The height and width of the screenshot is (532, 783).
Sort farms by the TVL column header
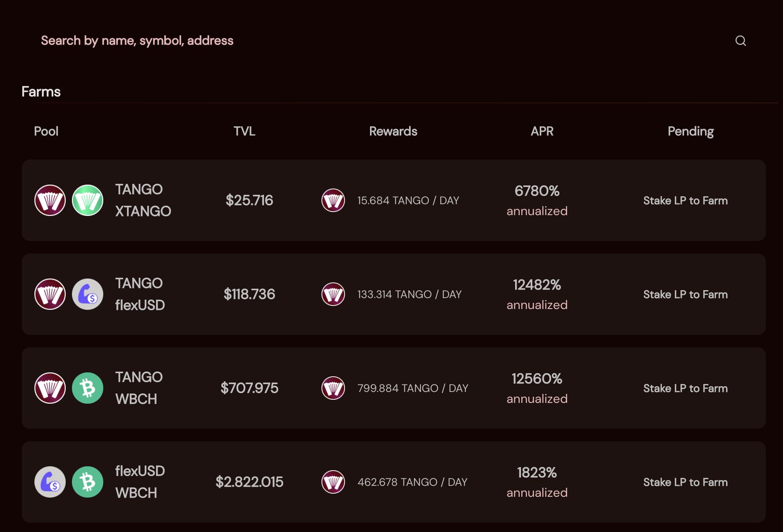click(x=244, y=131)
